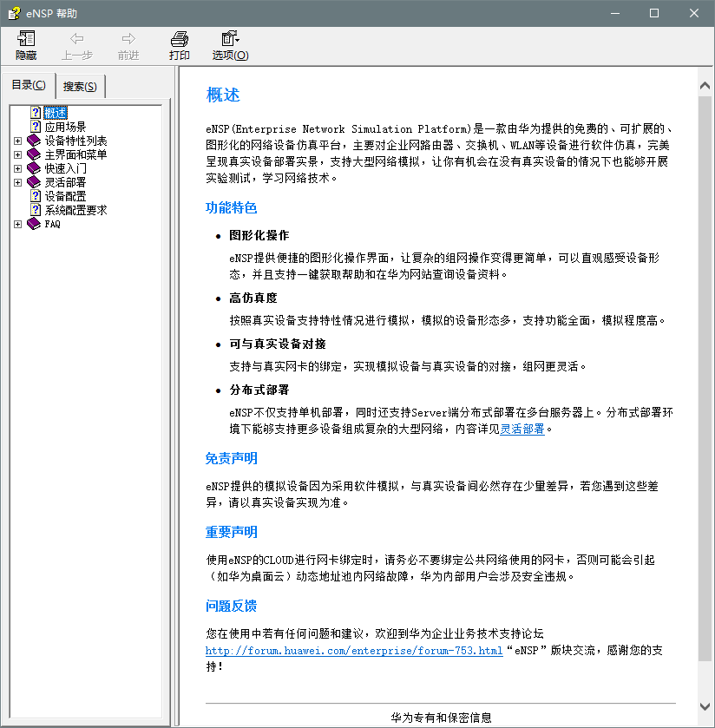Click the 功能特色 section heading
The width and height of the screenshot is (715, 728).
pos(231,207)
